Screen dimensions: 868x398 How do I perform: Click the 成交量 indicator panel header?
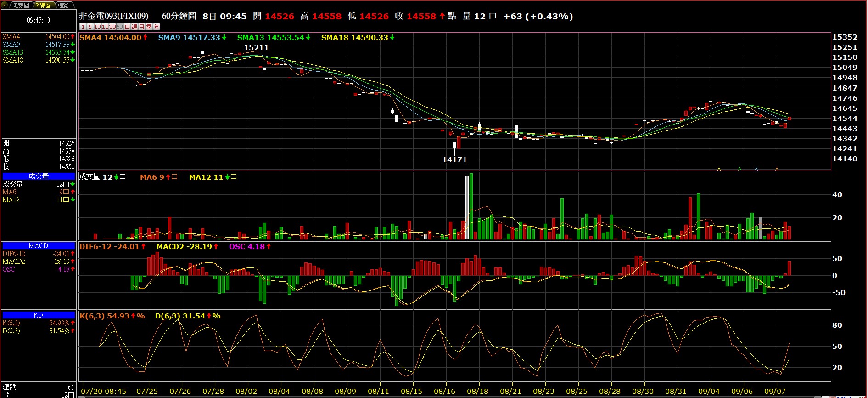[39, 176]
